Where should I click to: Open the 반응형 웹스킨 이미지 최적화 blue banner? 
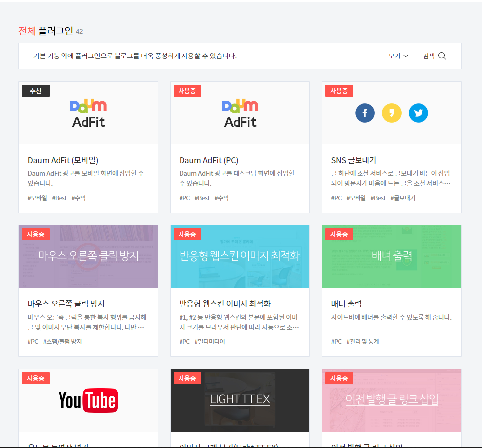pos(240,256)
